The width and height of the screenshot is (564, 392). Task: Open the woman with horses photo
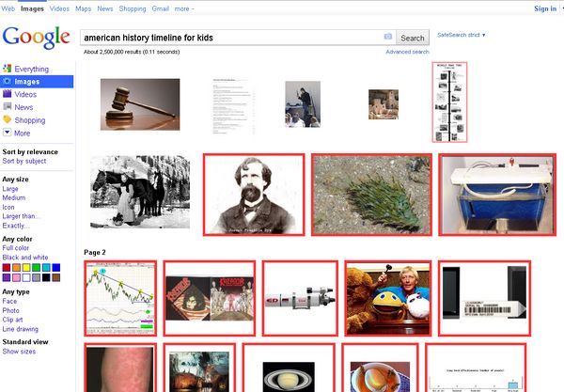tap(140, 192)
